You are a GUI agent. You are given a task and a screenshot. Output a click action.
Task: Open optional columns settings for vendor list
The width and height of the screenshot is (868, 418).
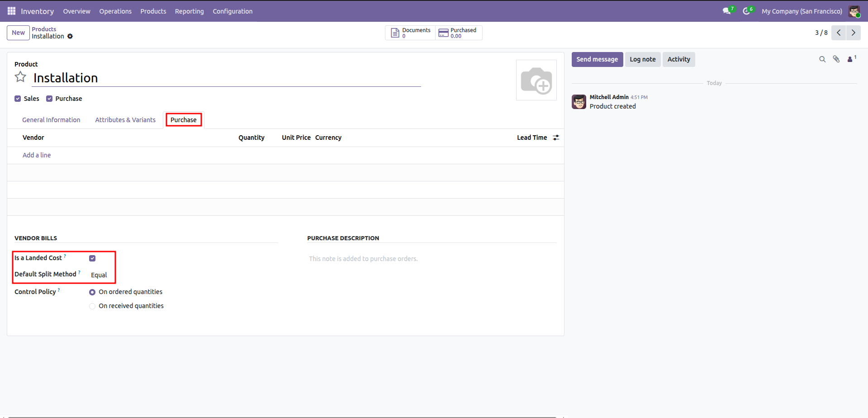pyautogui.click(x=556, y=138)
